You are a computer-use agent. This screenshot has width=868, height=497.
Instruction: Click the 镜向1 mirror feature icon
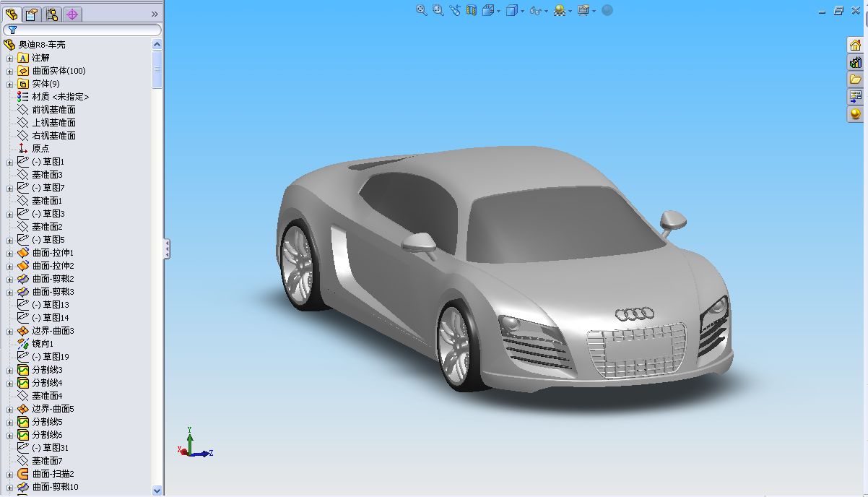[x=23, y=344]
